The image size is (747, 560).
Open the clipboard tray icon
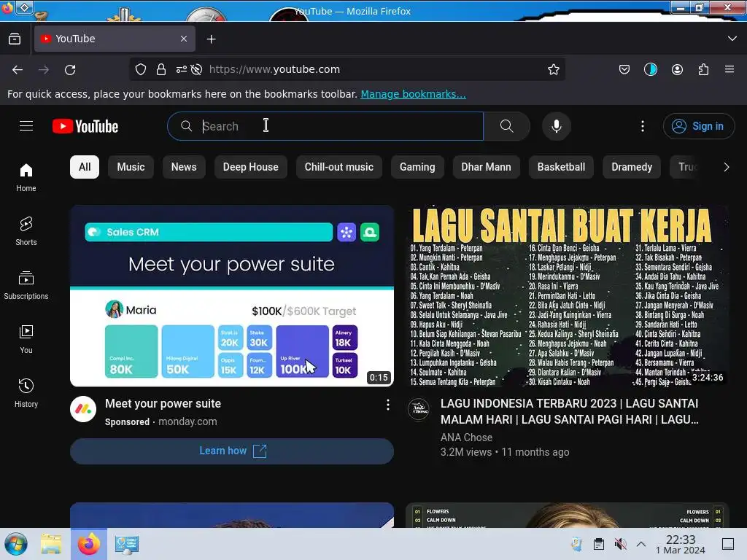tap(598, 544)
